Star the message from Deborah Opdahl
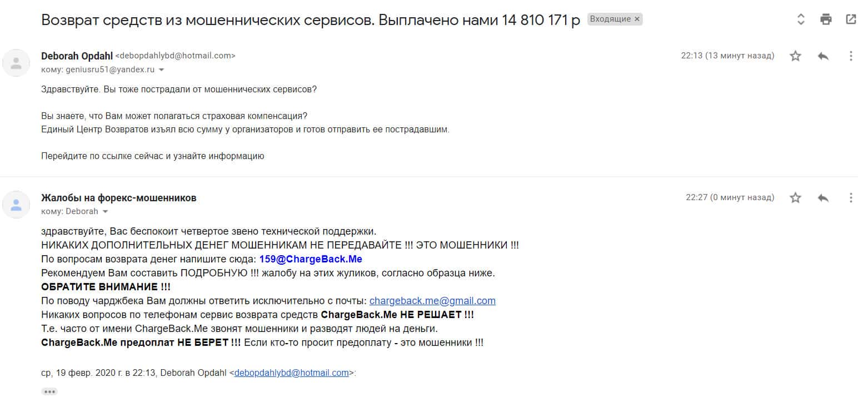 pos(796,56)
